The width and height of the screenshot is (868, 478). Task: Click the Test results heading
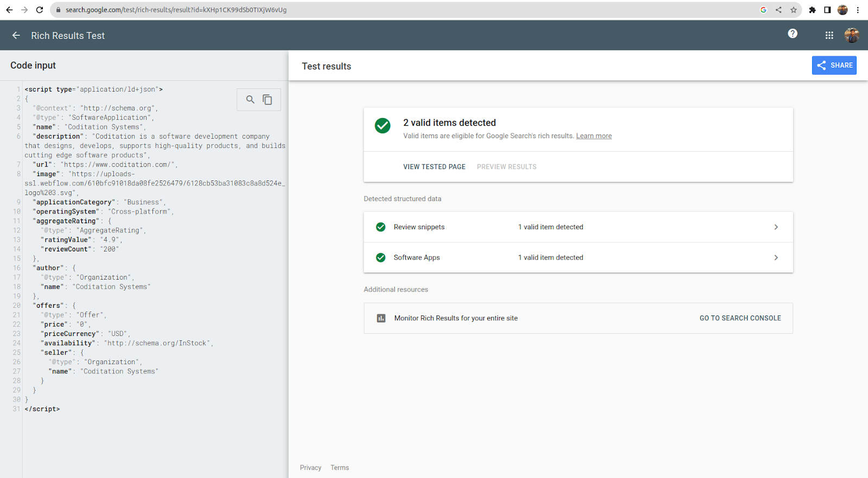coord(327,66)
